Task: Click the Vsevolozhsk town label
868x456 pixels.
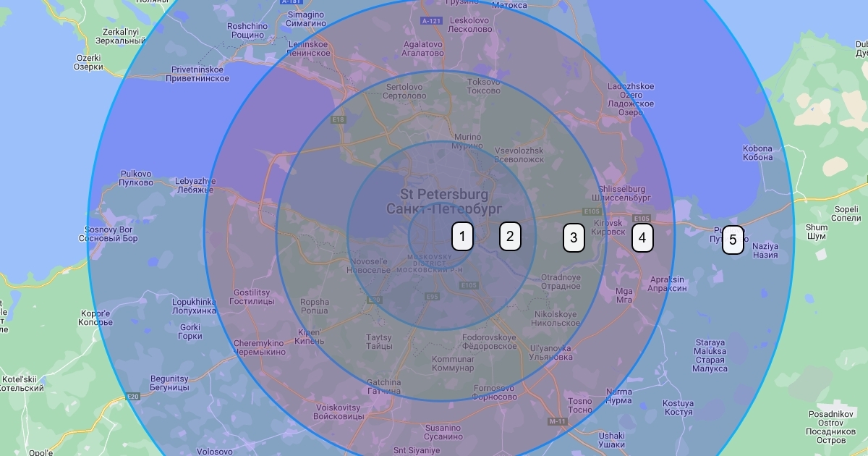Action: [518, 155]
